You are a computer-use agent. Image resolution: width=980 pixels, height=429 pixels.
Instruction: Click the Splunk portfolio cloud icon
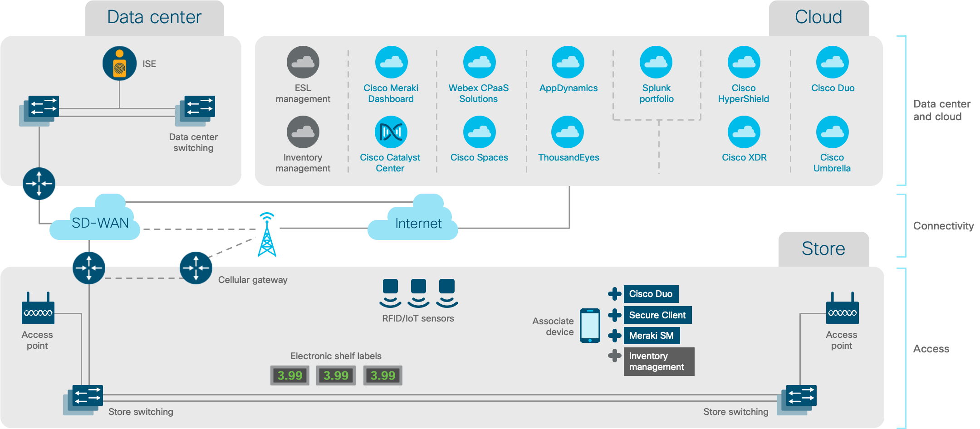[656, 62]
